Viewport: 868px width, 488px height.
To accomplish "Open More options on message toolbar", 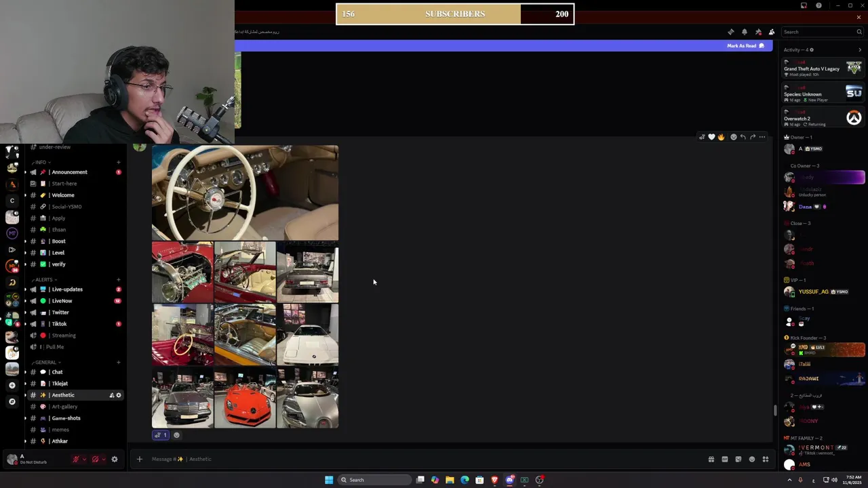I will point(762,137).
